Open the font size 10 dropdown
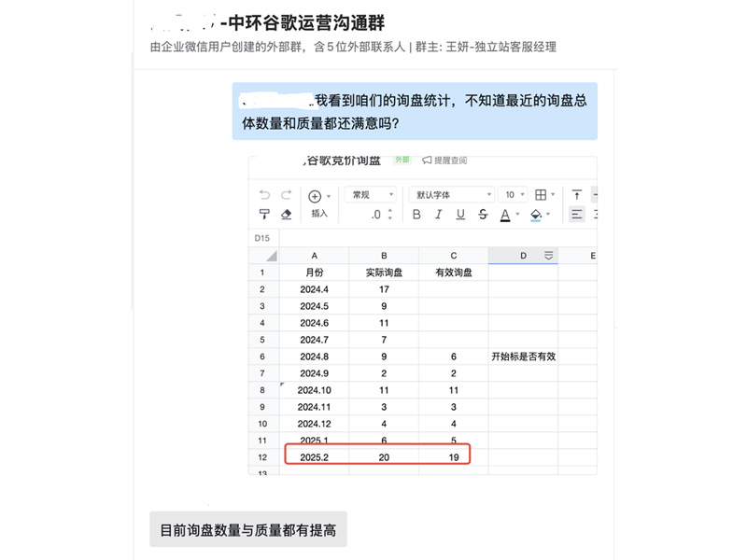Image resolution: width=747 pixels, height=560 pixels. click(x=514, y=195)
